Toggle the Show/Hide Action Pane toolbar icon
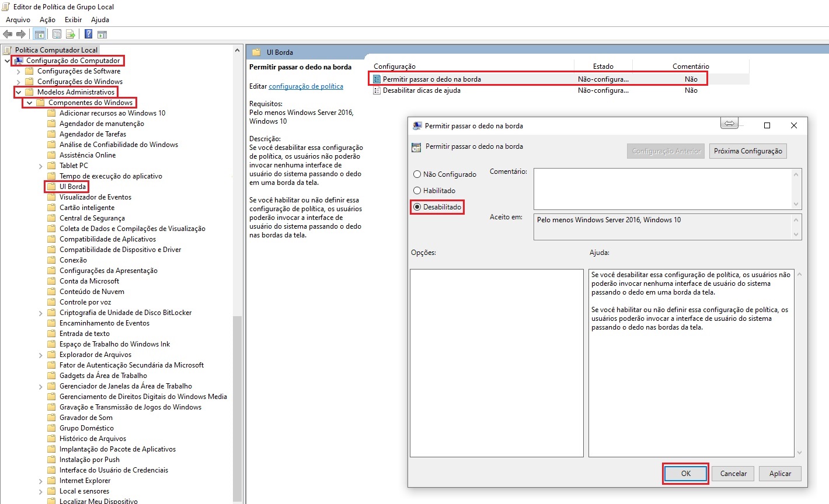 tap(102, 34)
